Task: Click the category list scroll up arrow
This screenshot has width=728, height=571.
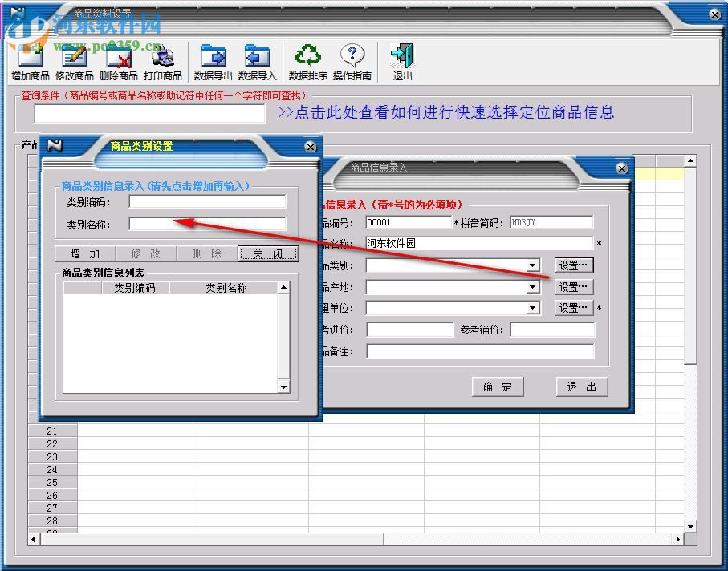Action: click(283, 288)
